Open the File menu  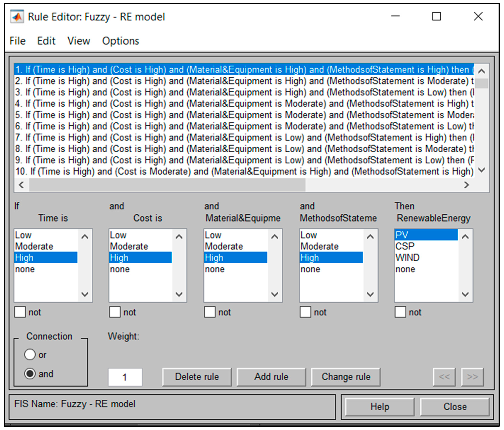(x=18, y=41)
